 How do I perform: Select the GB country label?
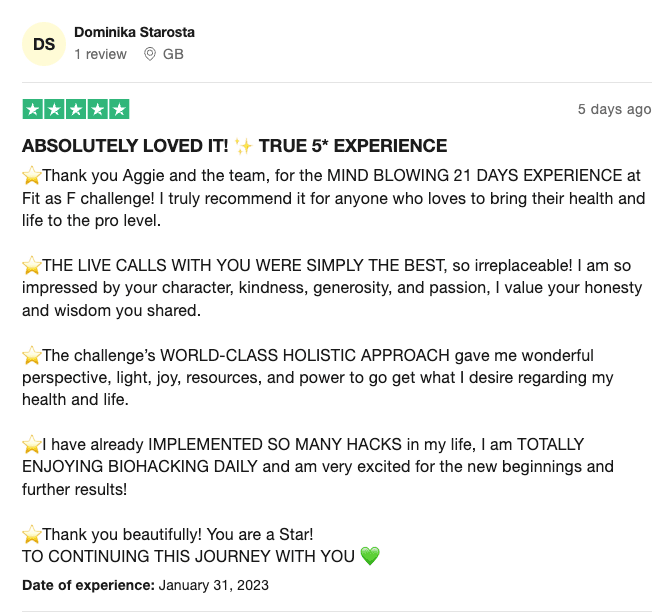(173, 54)
